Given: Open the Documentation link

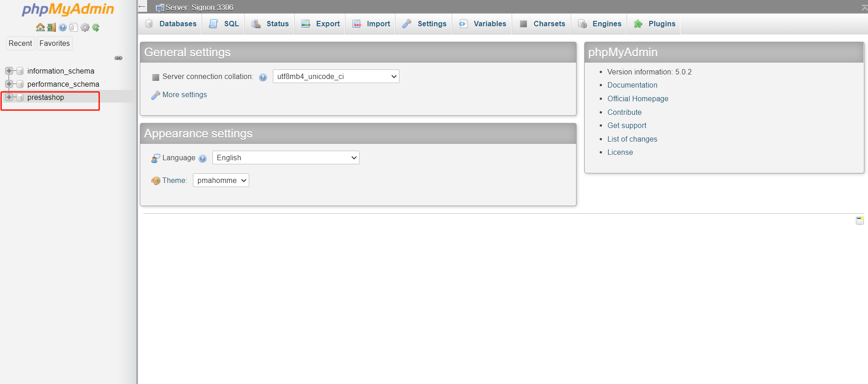Looking at the screenshot, I should click(x=632, y=85).
